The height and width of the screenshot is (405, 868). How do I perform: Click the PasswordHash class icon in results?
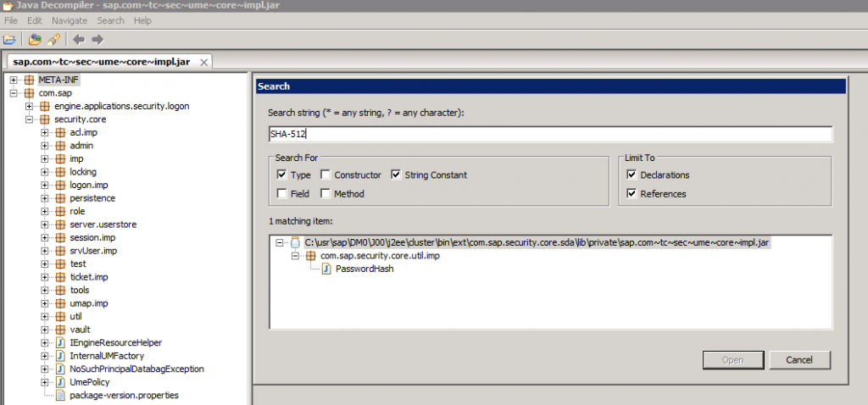tap(326, 269)
